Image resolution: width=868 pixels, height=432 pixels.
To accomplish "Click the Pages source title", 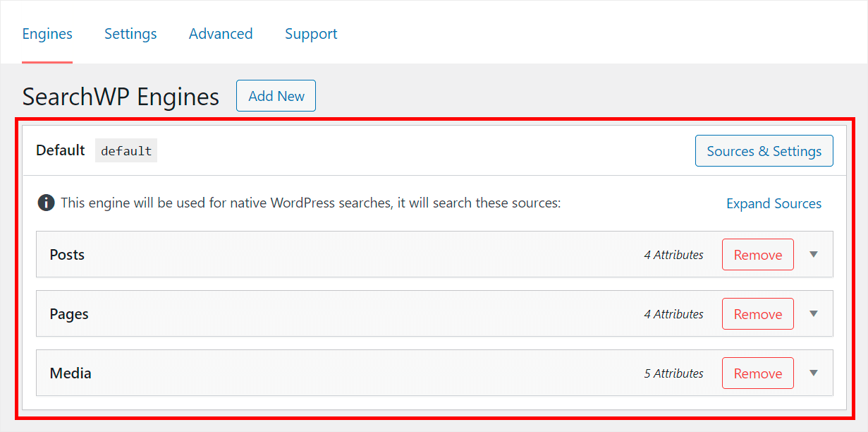I will 69,314.
